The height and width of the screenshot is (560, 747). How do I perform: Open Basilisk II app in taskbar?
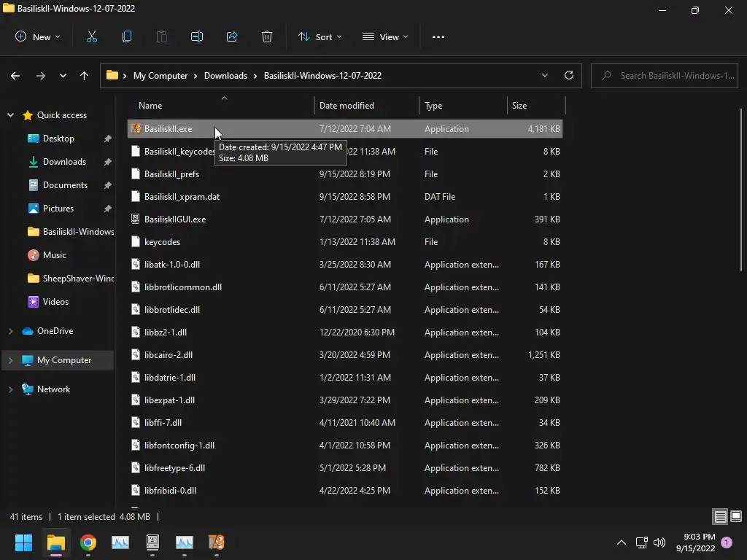(216, 542)
